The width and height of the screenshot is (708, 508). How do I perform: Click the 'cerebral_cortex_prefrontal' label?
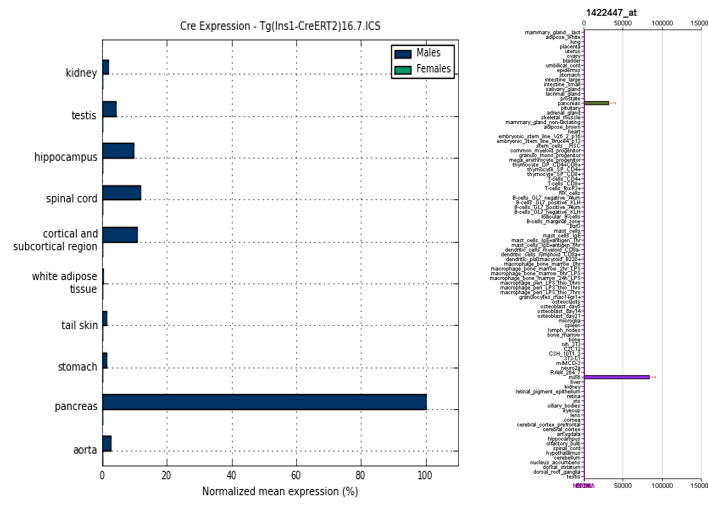(x=549, y=424)
